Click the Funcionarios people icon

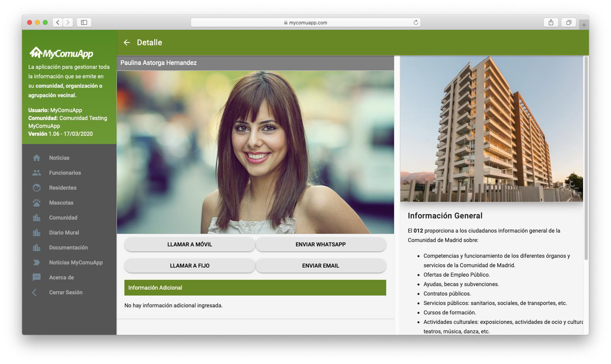37,173
